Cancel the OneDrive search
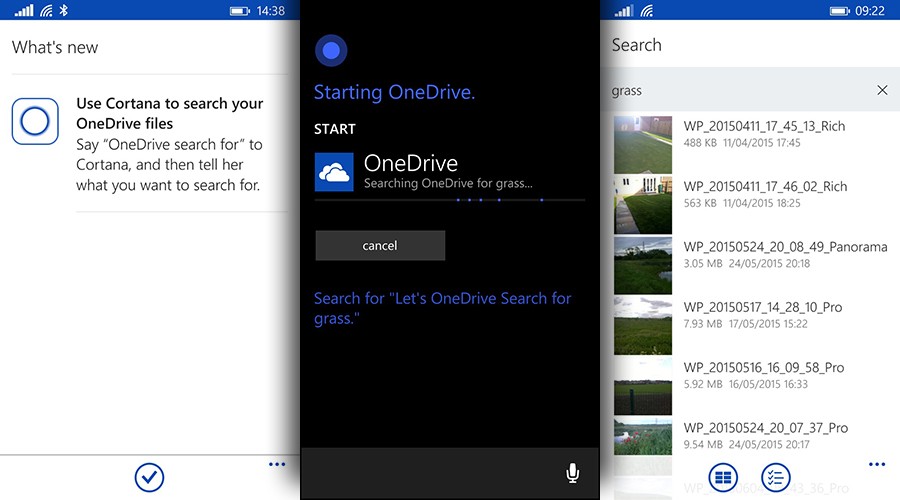 [x=380, y=246]
